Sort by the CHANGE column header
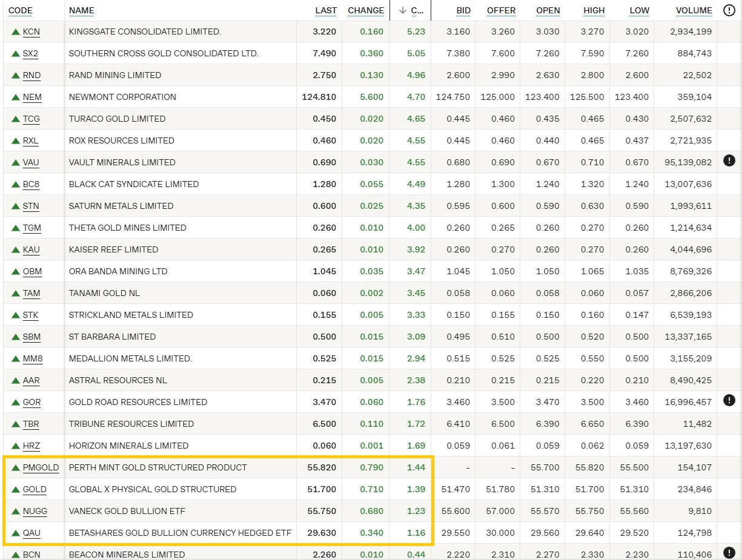This screenshot has width=742, height=560. [366, 10]
